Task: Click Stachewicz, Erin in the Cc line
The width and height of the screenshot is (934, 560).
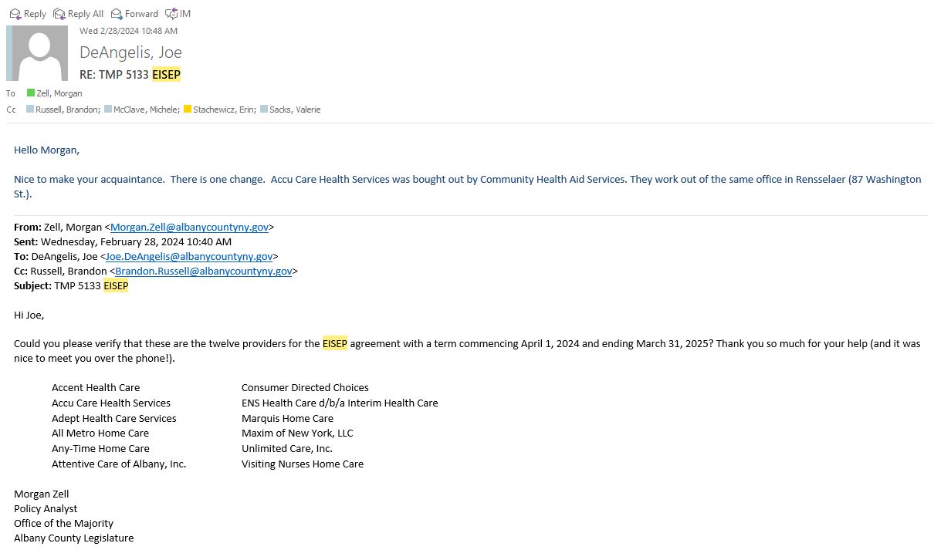Action: click(224, 110)
